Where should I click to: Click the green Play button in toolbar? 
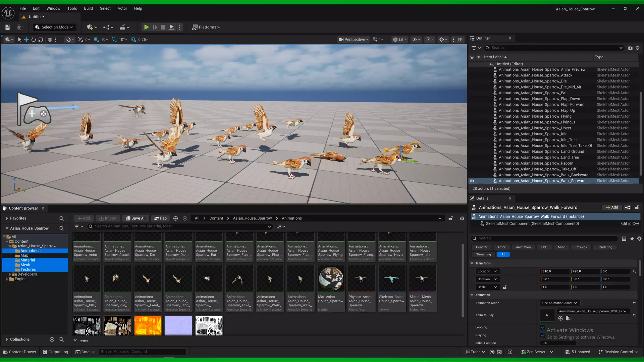(146, 27)
